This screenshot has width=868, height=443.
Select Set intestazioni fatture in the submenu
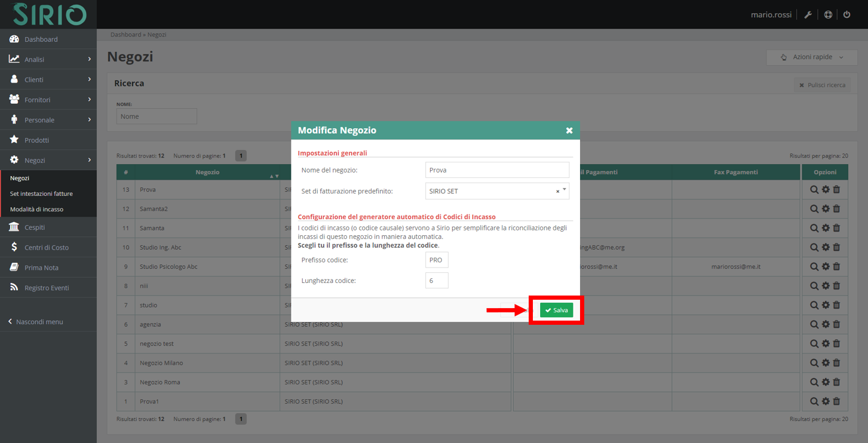(x=41, y=193)
